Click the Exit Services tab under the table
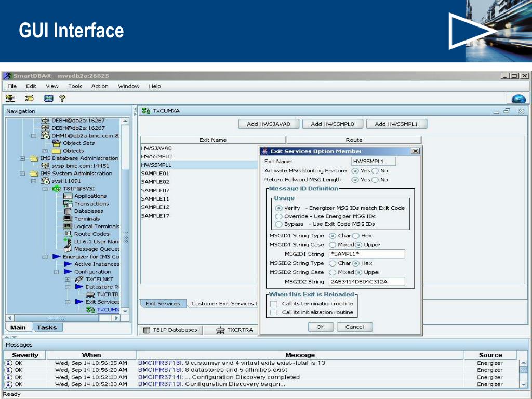532x399 pixels. tap(163, 303)
